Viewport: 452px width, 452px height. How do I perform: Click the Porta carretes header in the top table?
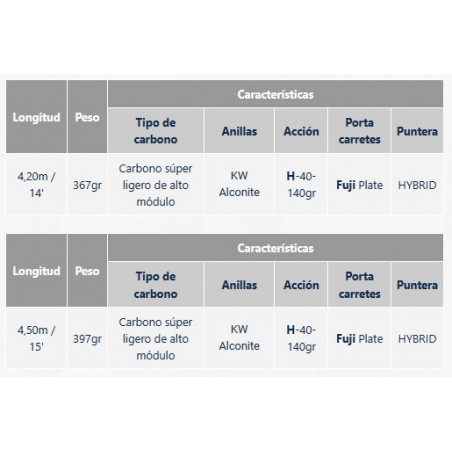[x=359, y=131]
